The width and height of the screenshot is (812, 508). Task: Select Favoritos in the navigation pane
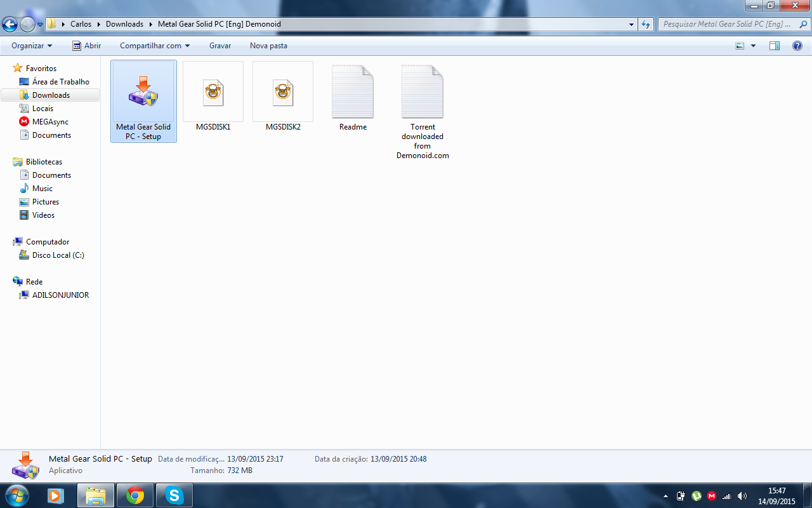click(41, 68)
